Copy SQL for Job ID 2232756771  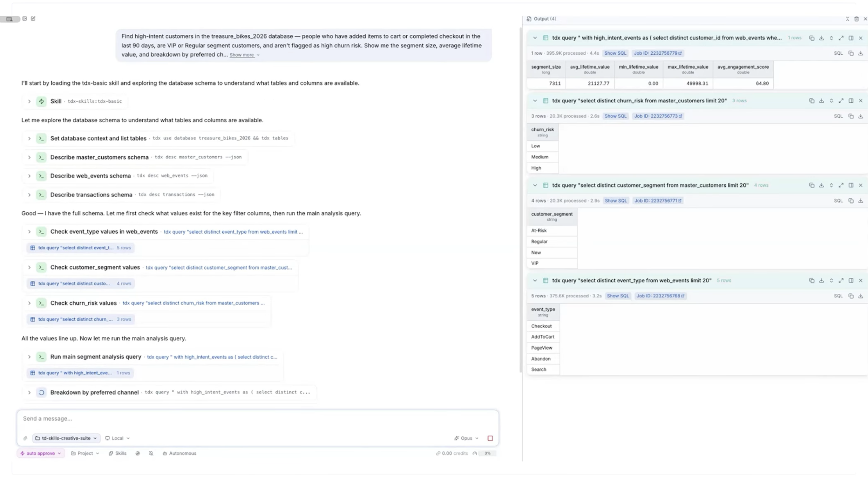pyautogui.click(x=851, y=201)
